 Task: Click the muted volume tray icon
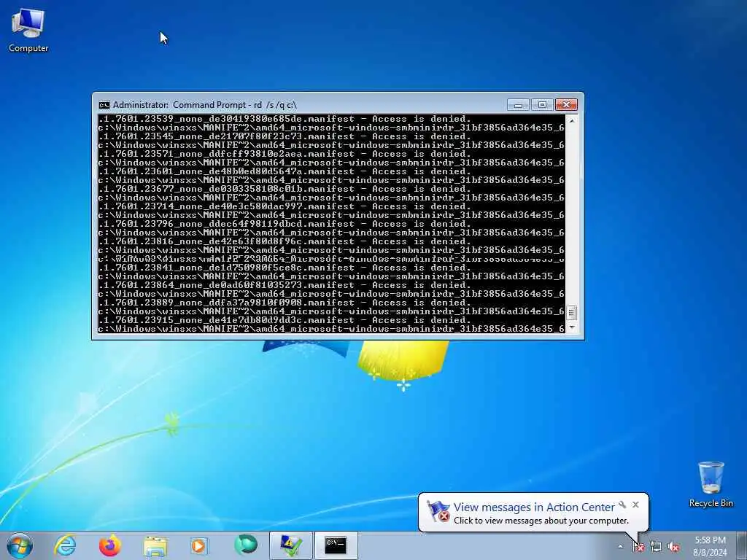tap(673, 547)
